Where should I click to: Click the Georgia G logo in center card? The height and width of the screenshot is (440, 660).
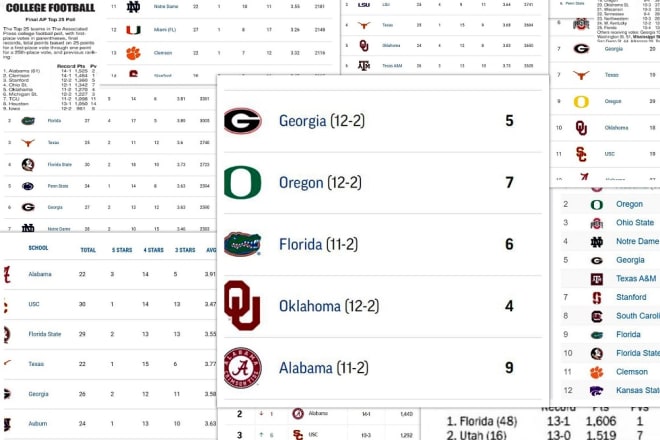[x=242, y=121]
